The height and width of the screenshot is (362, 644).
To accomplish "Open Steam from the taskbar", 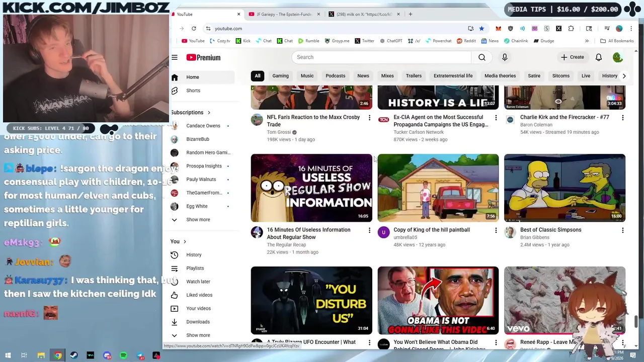I will point(74,355).
